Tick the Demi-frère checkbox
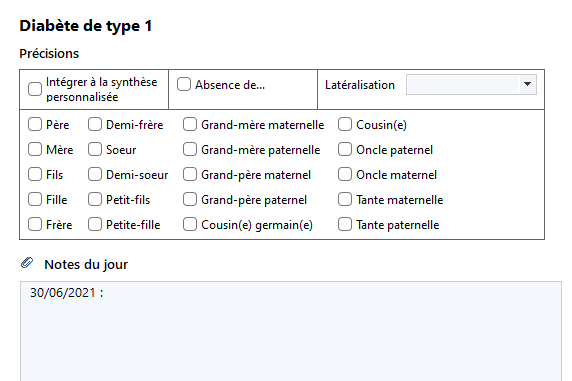 click(x=95, y=124)
